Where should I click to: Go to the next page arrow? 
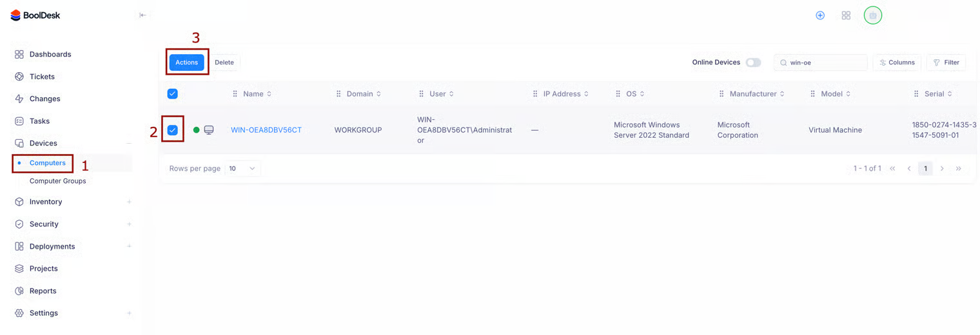coord(942,169)
